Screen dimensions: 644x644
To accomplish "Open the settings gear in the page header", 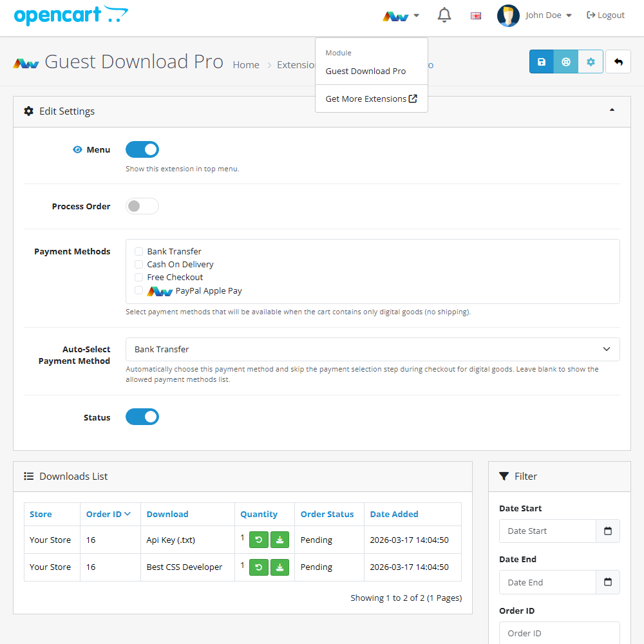I will coord(591,61).
